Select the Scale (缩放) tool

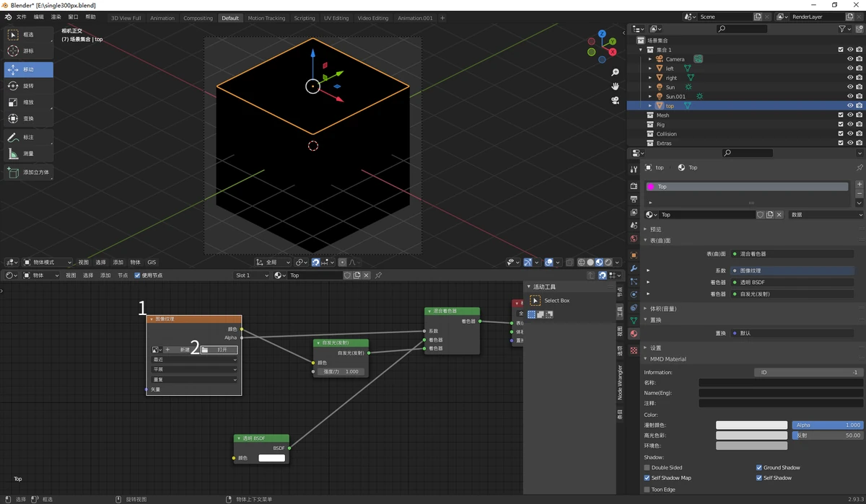coord(28,102)
